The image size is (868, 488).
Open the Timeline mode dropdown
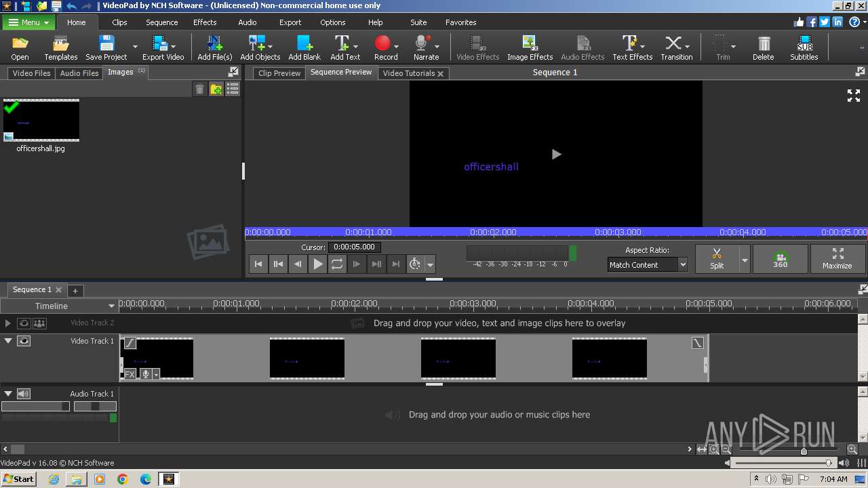point(111,306)
